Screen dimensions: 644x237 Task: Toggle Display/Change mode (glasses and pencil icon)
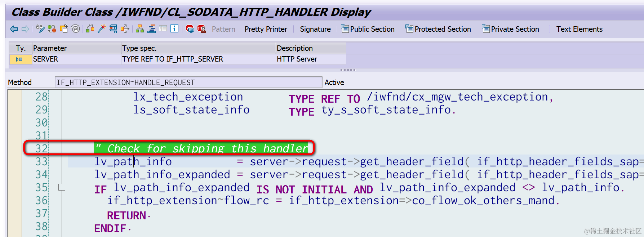coord(40,29)
